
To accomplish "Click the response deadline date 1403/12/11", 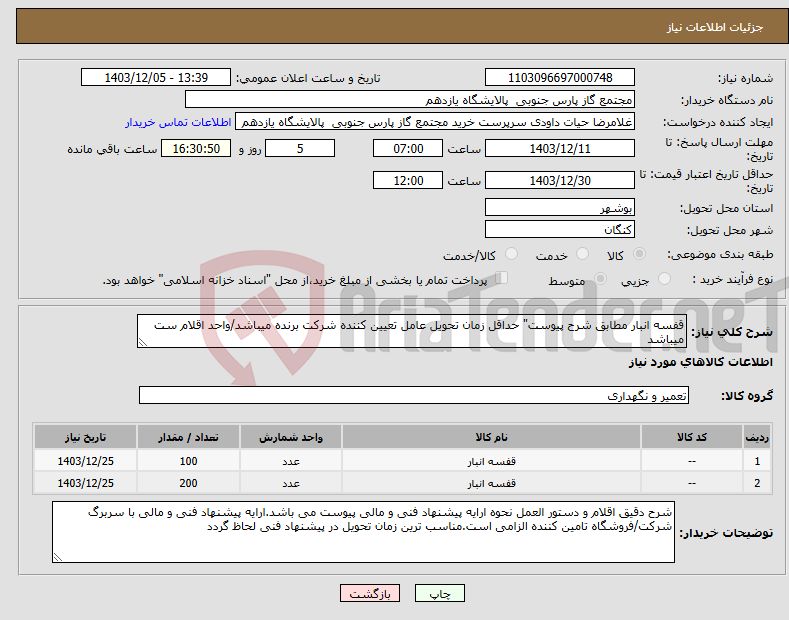I will [560, 148].
